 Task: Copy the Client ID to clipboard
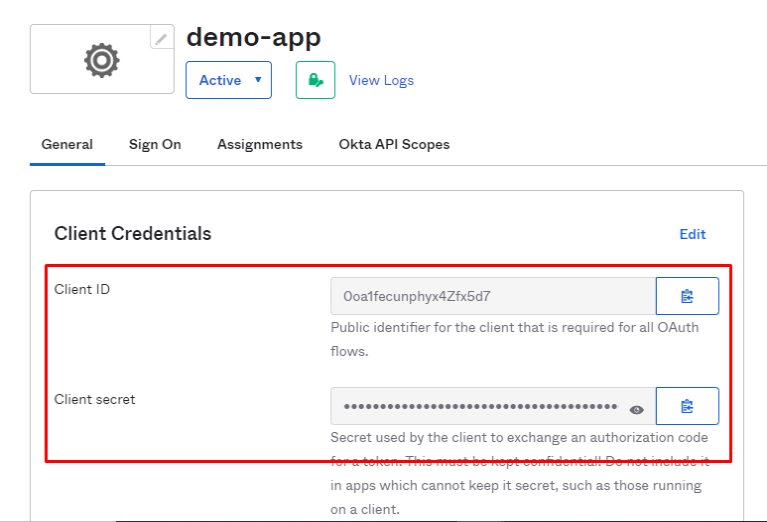[x=687, y=296]
